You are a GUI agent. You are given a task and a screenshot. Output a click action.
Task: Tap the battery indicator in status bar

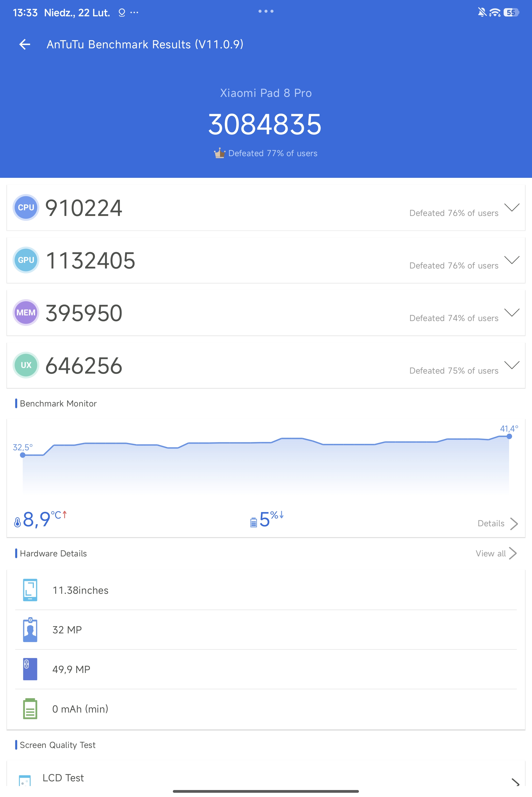pos(511,12)
